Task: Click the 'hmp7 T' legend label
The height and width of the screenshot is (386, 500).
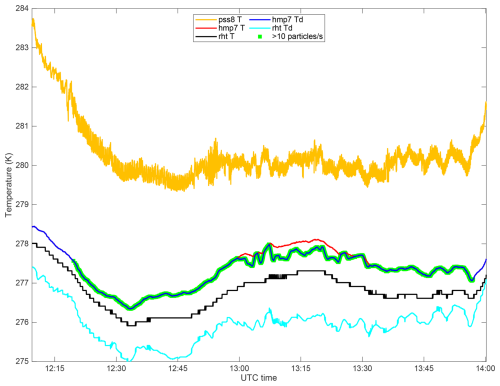Action: tap(231, 28)
